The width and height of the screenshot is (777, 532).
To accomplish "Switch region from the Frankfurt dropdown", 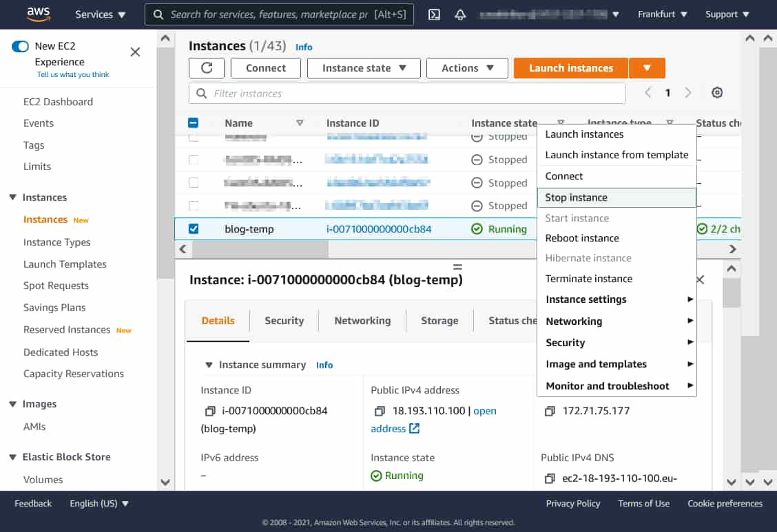I will [661, 14].
